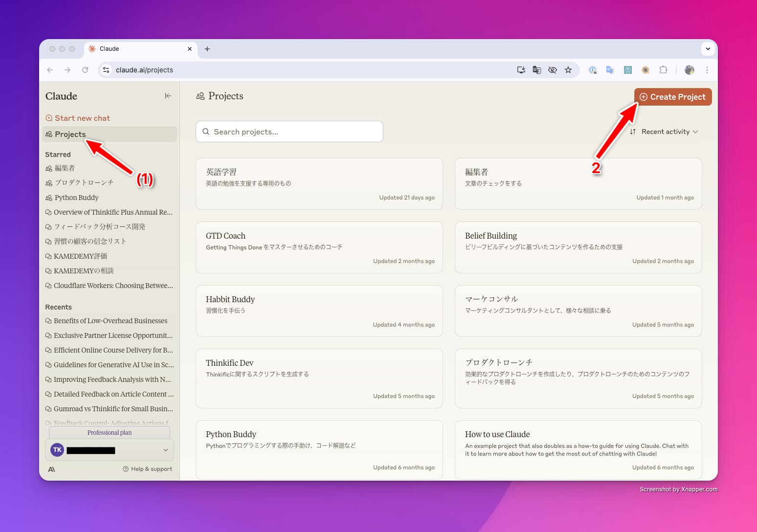Open a new browser tab with the plus icon
This screenshot has height=532, width=757.
[207, 49]
